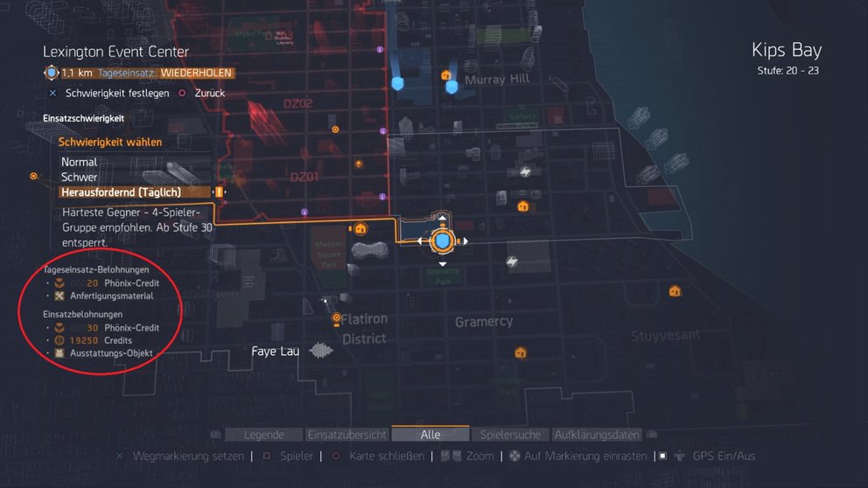
Task: Confirm with Schwierigkeit festlegen
Action: pos(117,93)
